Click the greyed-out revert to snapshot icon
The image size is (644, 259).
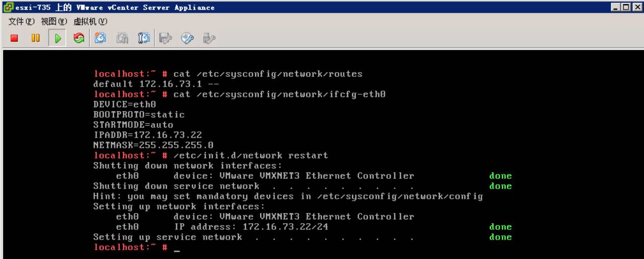[122, 38]
